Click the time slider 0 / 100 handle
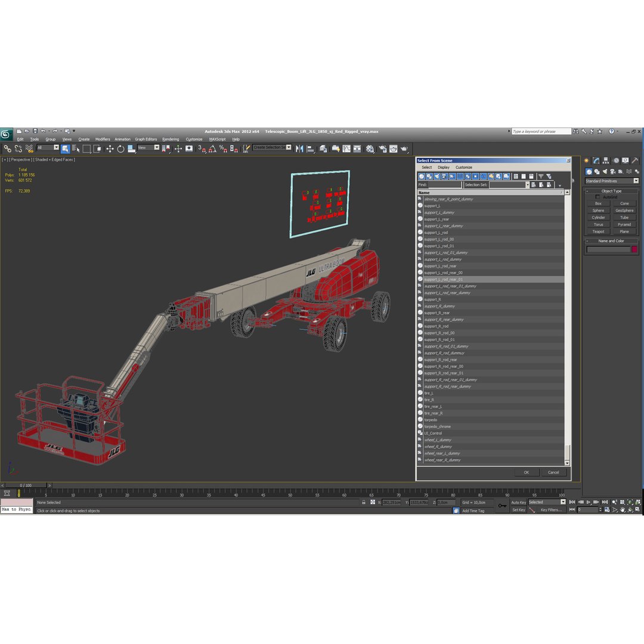644x644 pixels. click(x=26, y=485)
